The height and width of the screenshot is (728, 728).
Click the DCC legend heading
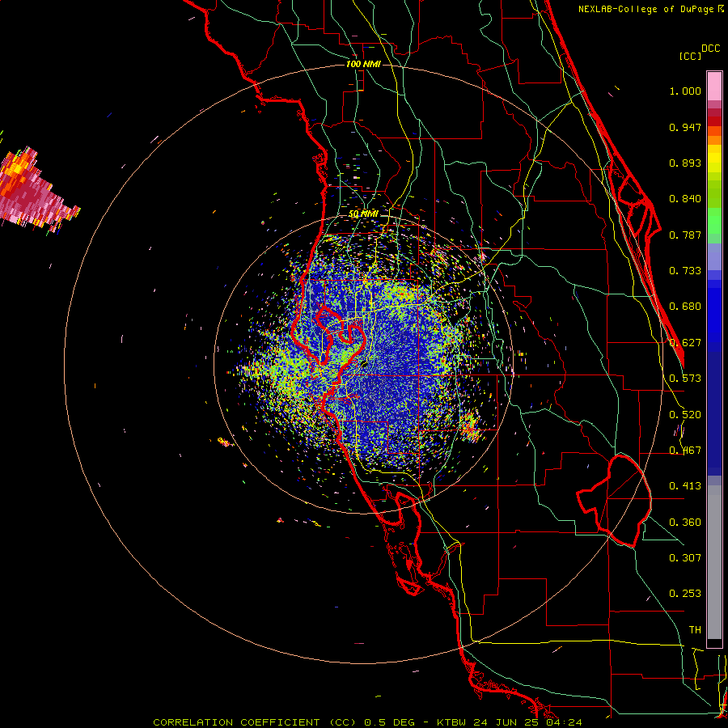[711, 49]
